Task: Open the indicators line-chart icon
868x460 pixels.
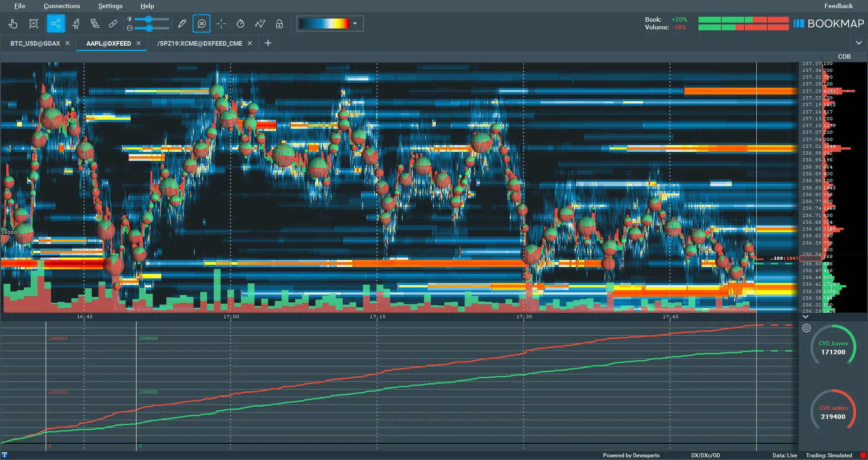Action: (x=260, y=23)
